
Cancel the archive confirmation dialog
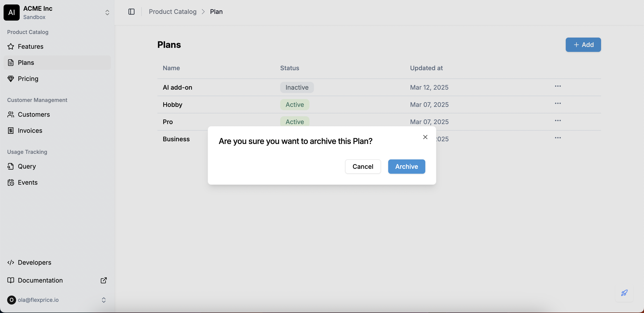363,166
